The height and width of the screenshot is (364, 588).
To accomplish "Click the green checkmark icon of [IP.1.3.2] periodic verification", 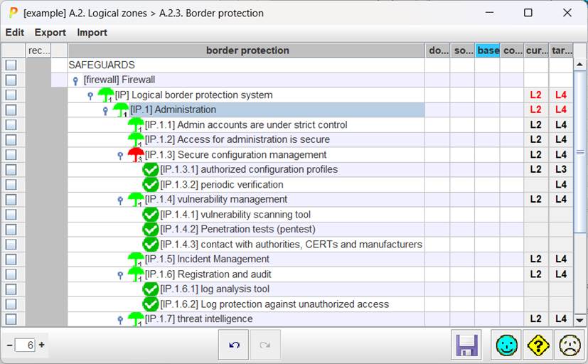I will tap(151, 184).
